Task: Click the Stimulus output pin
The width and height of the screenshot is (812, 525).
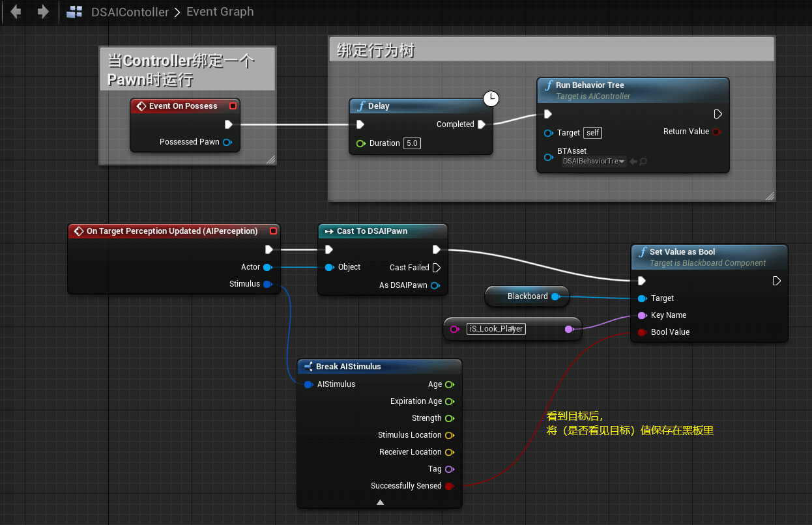Action: coord(267,284)
